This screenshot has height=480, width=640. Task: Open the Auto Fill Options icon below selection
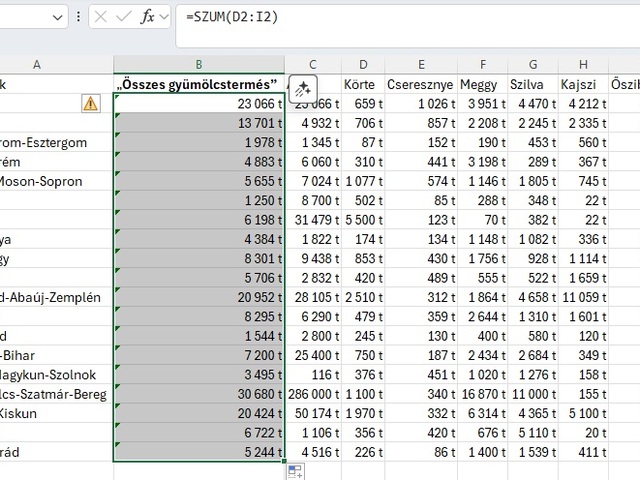[x=295, y=471]
